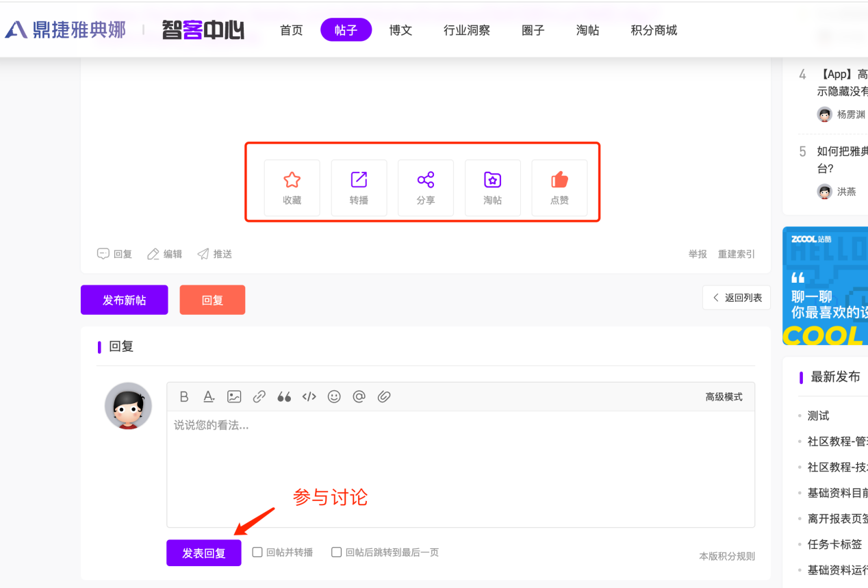Open the 积分商城 menu item

tap(654, 30)
